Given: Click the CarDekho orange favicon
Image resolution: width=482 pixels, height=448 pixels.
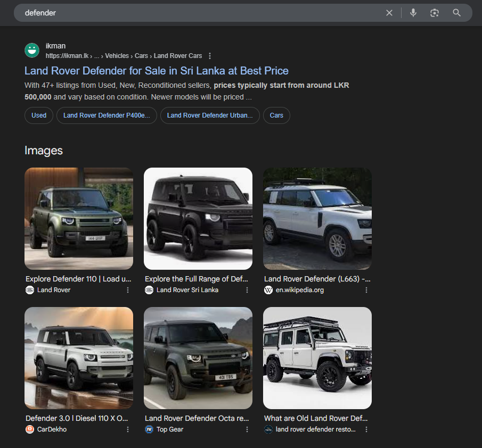Looking at the screenshot, I should (30, 429).
